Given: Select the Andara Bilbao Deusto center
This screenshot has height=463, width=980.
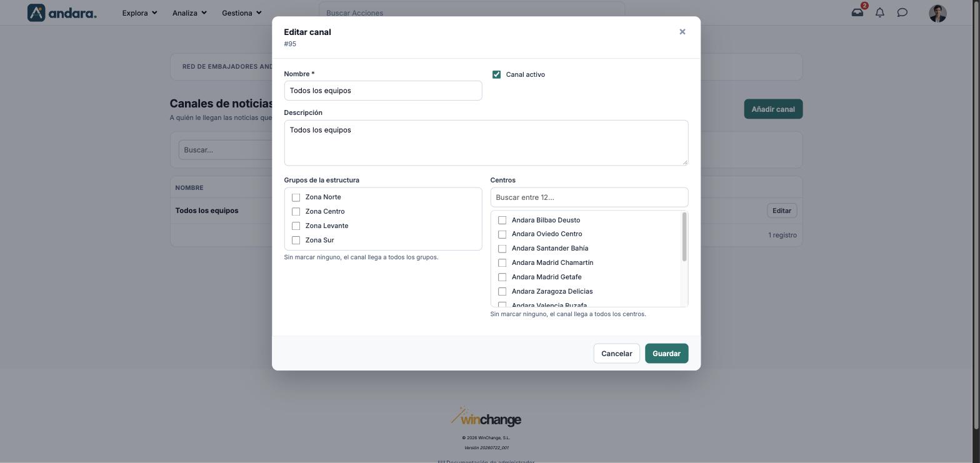Looking at the screenshot, I should click(502, 220).
